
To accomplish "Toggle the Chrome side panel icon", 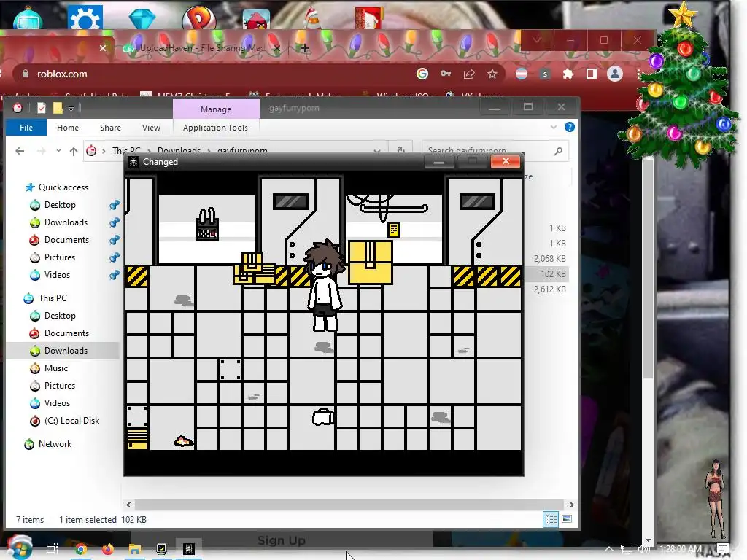I will pos(591,74).
